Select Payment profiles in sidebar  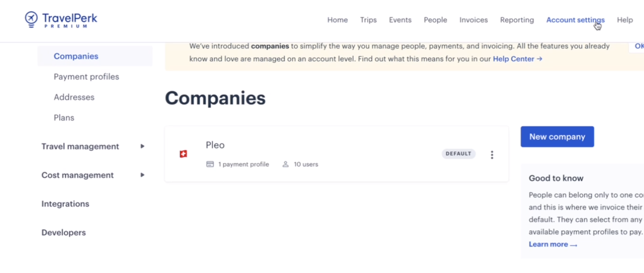pos(86,77)
